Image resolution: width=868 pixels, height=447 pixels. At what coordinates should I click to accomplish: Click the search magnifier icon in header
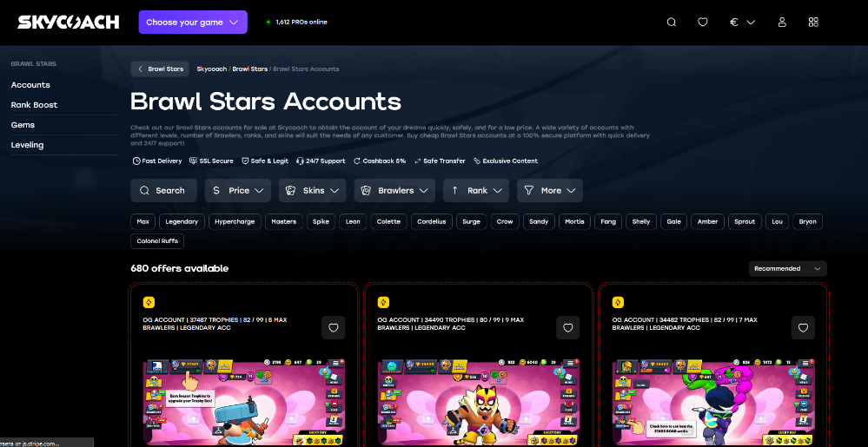[x=671, y=22]
